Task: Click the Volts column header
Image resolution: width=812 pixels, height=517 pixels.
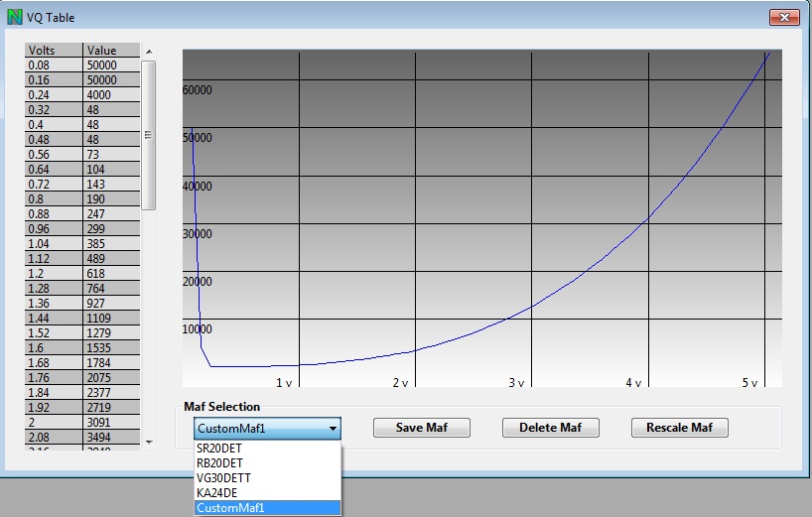Action: point(54,51)
